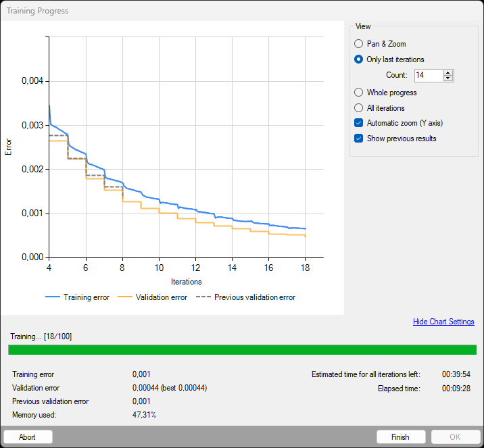Image resolution: width=484 pixels, height=448 pixels.
Task: Increase Count with the up spinner arrow
Action: 448,72
